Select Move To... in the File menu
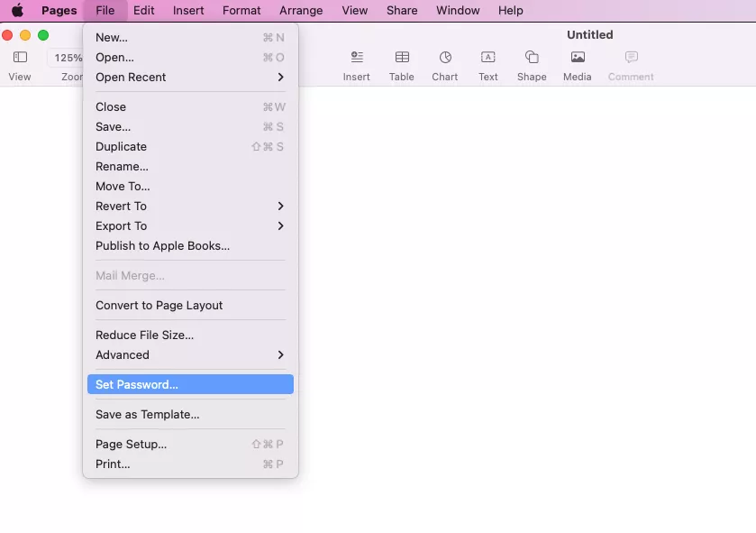The height and width of the screenshot is (533, 756). click(190, 186)
